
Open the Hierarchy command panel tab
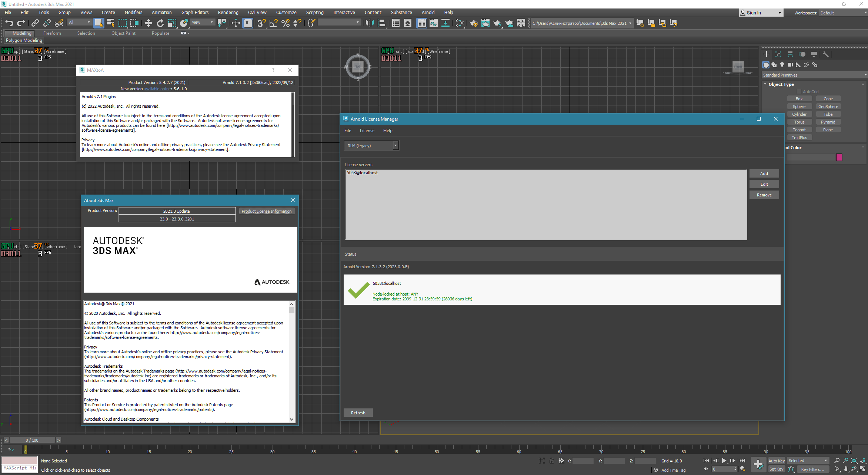pos(790,54)
